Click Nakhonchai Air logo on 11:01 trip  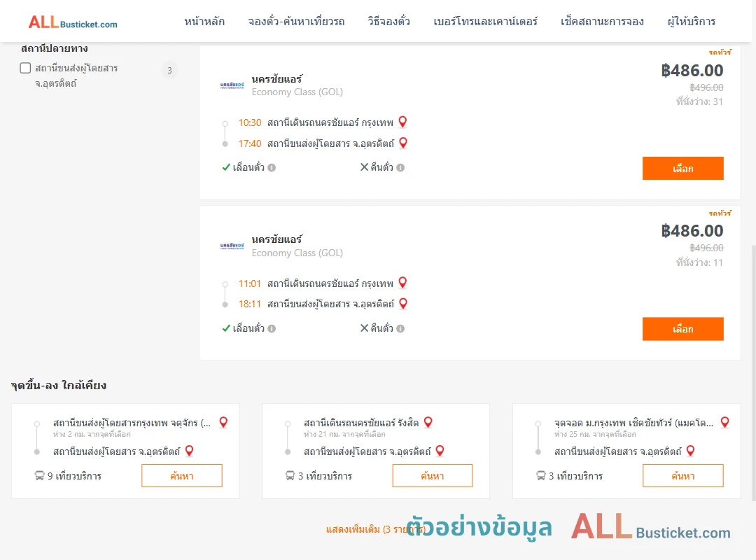(232, 246)
